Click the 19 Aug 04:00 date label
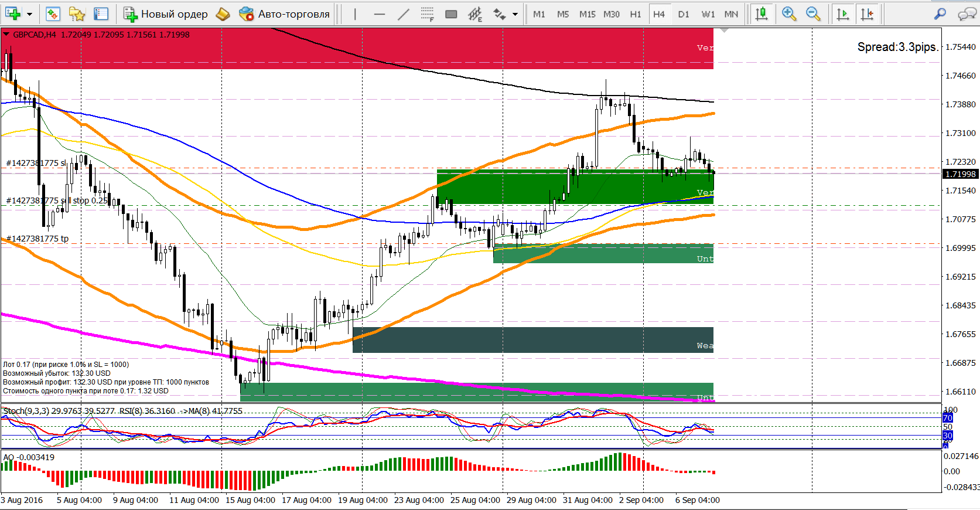The image size is (980, 510). click(363, 500)
